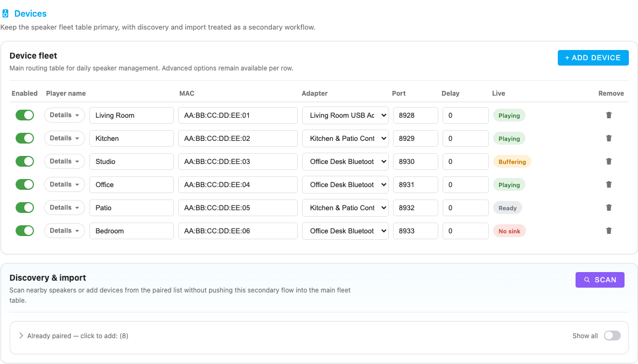Delete the Patio device entry
638x364 pixels.
click(x=609, y=208)
